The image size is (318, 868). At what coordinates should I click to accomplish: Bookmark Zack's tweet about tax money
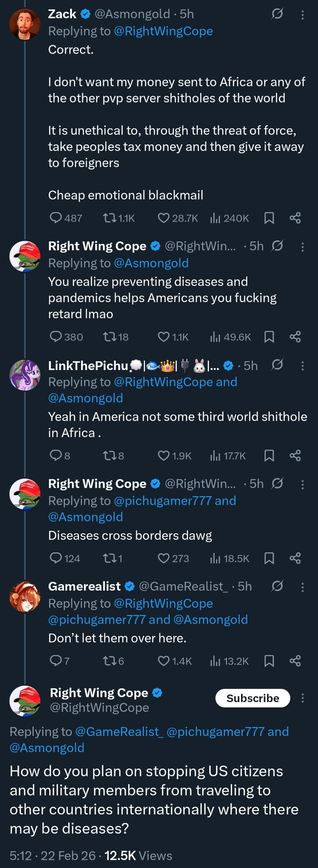pos(269,218)
